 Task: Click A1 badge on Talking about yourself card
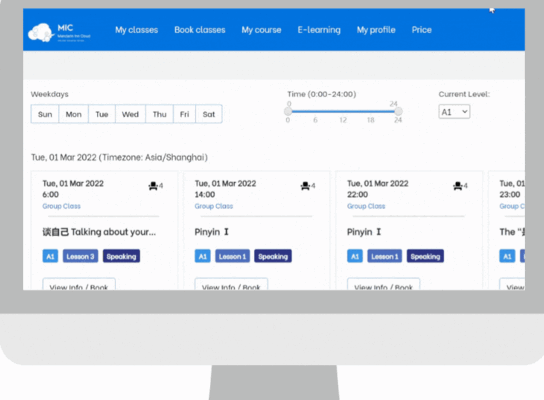click(x=50, y=256)
